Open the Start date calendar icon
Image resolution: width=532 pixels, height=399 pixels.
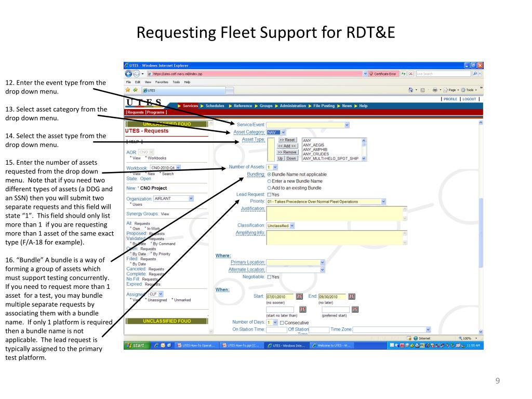(x=299, y=297)
